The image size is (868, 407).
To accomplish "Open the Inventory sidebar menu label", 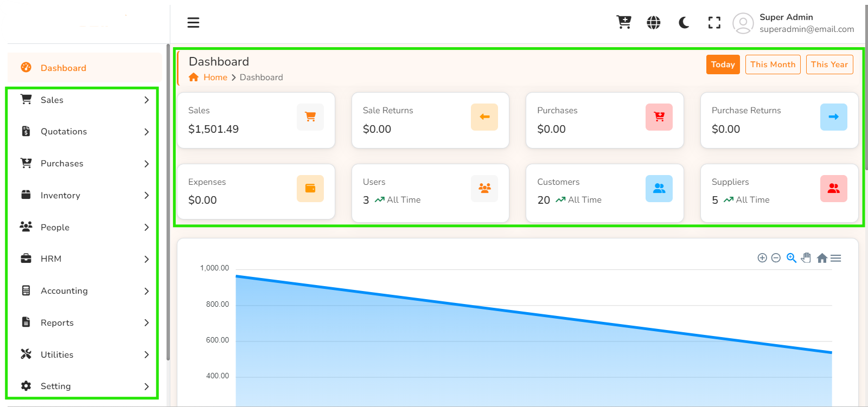I will 60,195.
